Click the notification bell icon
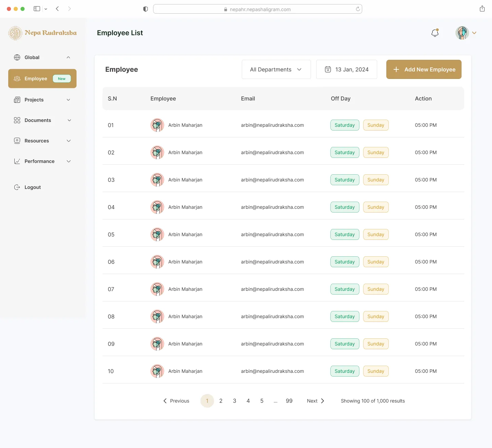 435,33
